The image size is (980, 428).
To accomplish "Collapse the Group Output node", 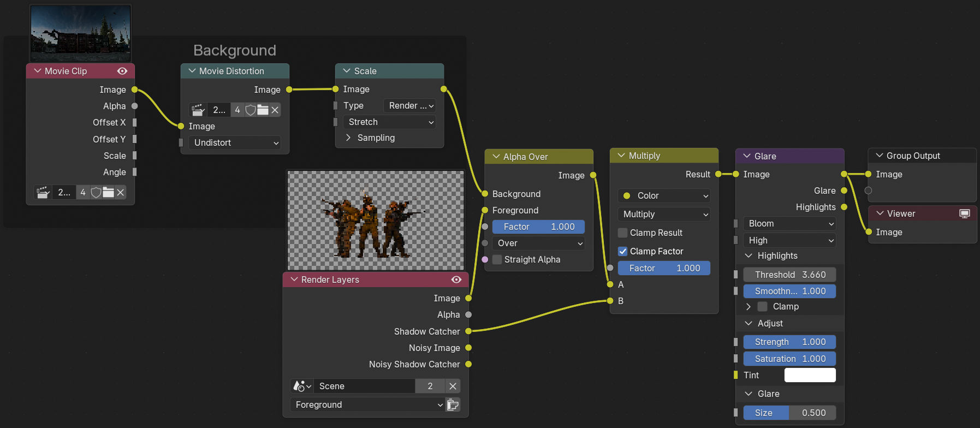I will click(x=880, y=156).
